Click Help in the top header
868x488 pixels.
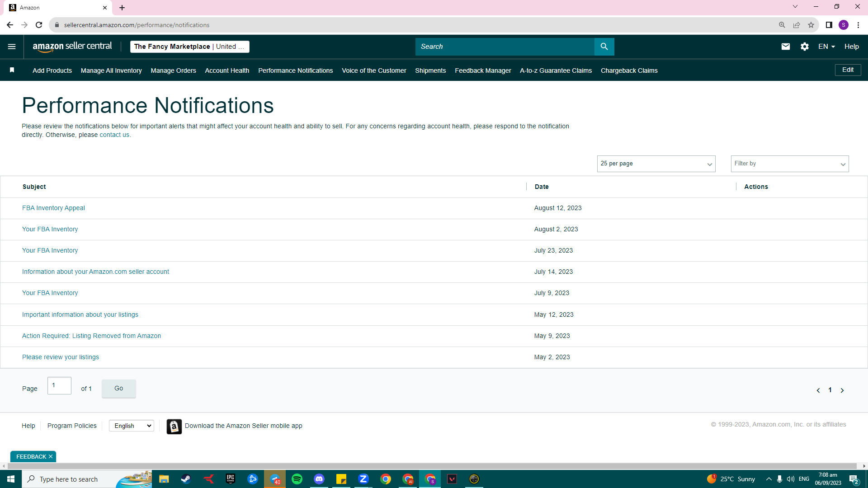[852, 47]
